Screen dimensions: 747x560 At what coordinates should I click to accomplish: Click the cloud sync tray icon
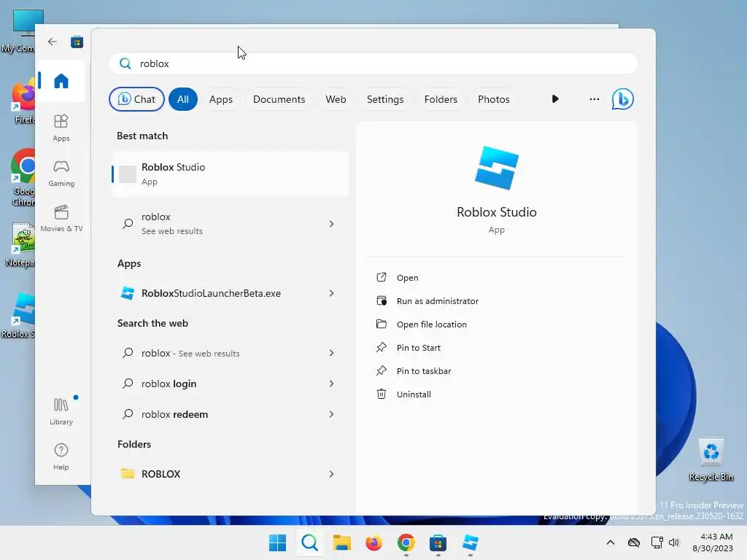634,542
